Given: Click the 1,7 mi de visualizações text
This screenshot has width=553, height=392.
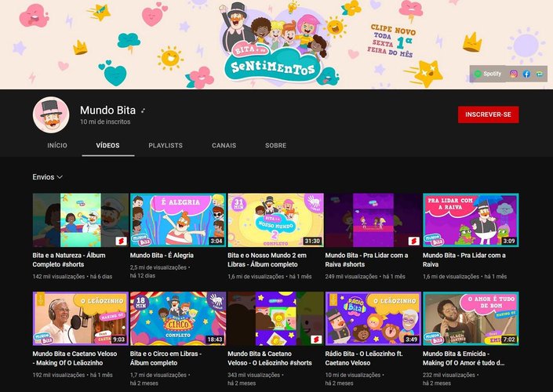Looking at the screenshot, I should click(158, 375).
